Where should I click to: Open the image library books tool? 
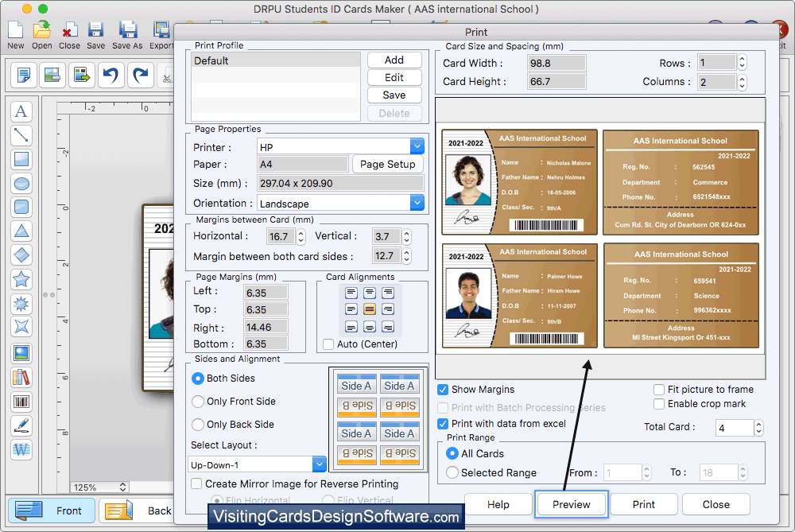pos(21,377)
